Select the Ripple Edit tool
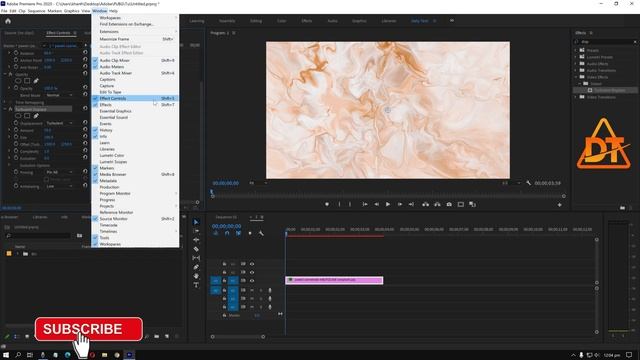This screenshot has height=360, width=640. (196, 240)
